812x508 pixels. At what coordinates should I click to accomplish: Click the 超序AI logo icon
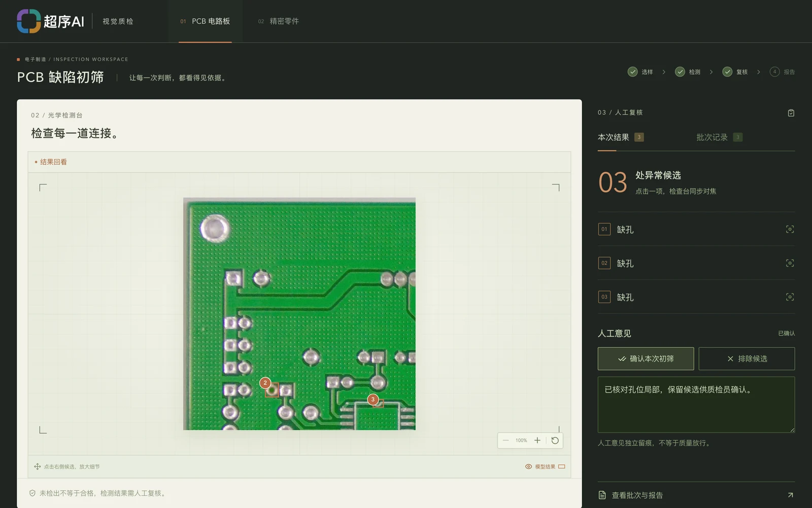[28, 21]
